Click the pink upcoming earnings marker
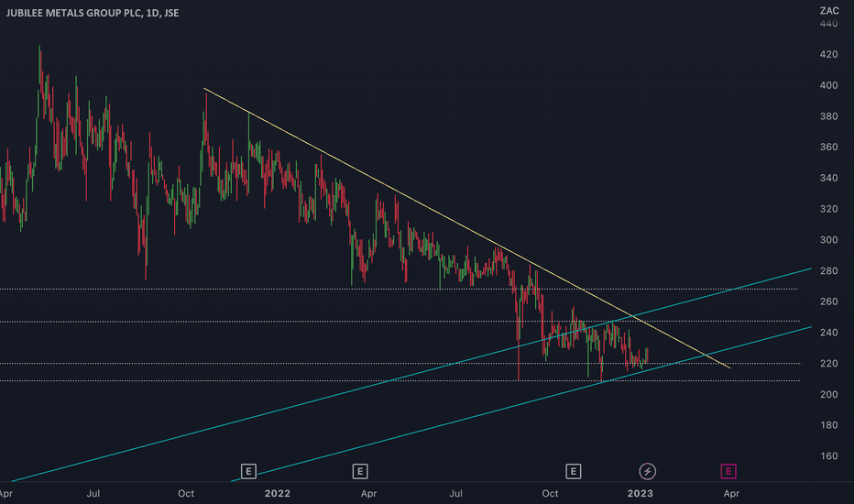 tap(728, 471)
